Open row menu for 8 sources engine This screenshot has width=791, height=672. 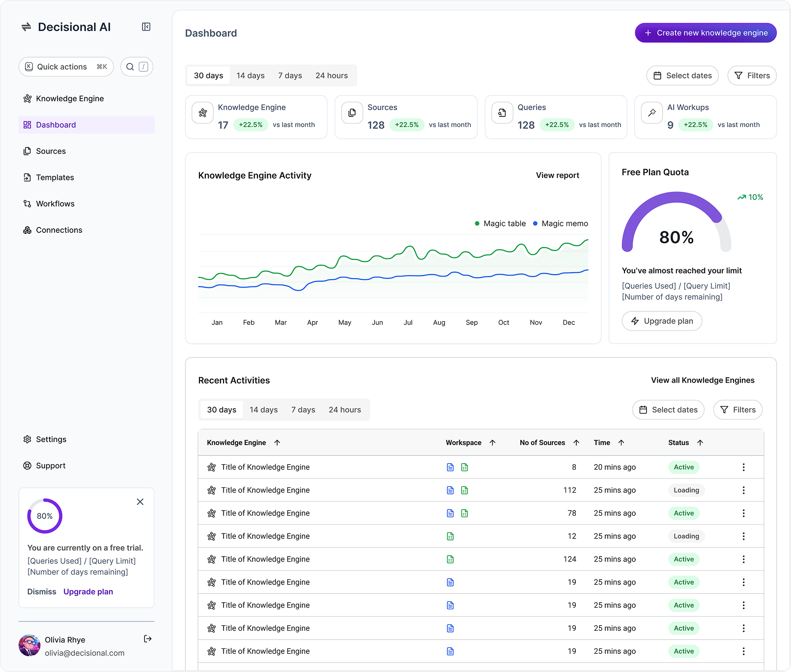coord(743,467)
